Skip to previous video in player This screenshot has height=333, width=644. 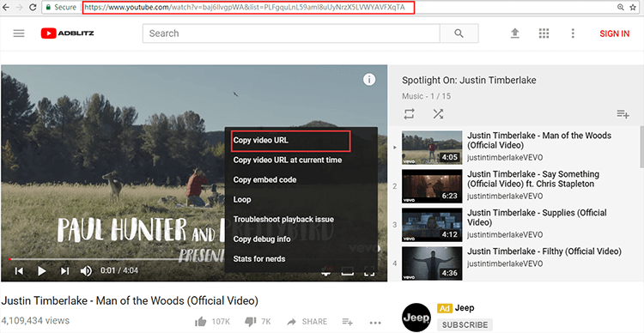pos(19,270)
